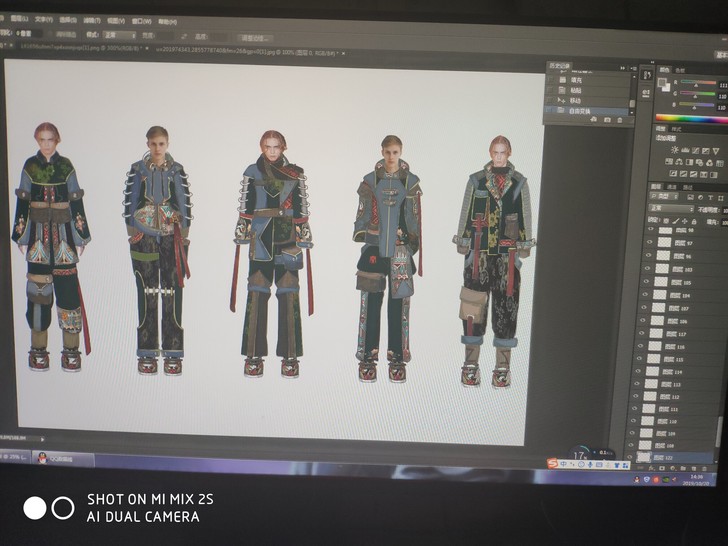The width and height of the screenshot is (728, 546).
Task: Click the trash icon in History panel
Action: coord(621,120)
